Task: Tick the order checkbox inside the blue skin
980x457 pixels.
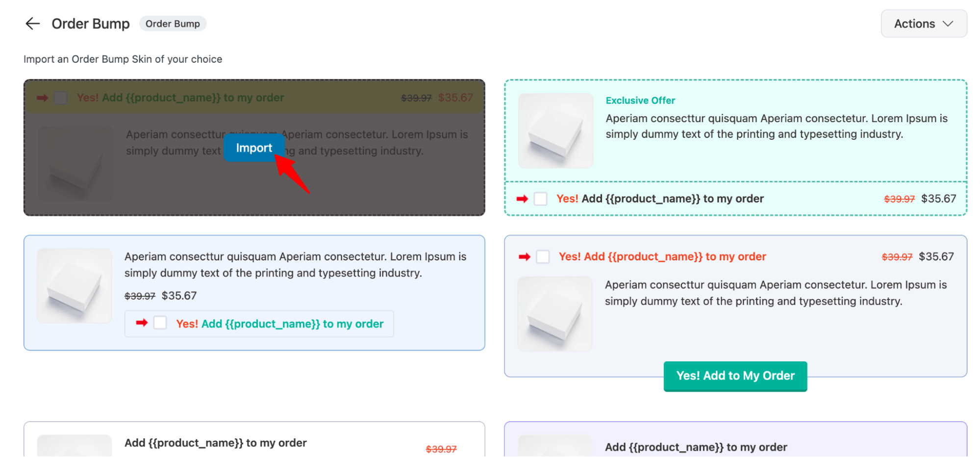Action: 160,323
